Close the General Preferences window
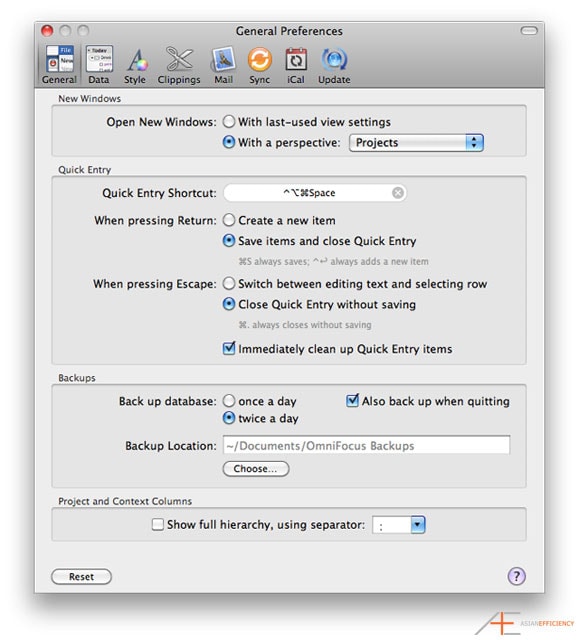579x640 pixels. 47,31
